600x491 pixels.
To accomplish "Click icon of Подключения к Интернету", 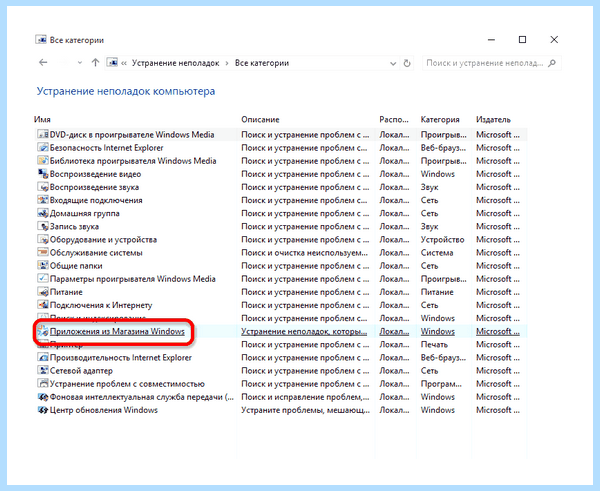I will pos(43,305).
